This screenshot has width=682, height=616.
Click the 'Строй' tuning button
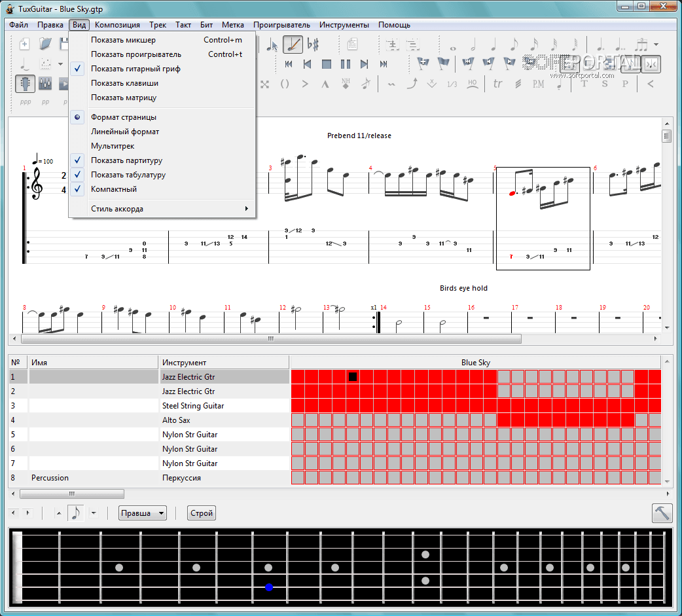click(202, 513)
